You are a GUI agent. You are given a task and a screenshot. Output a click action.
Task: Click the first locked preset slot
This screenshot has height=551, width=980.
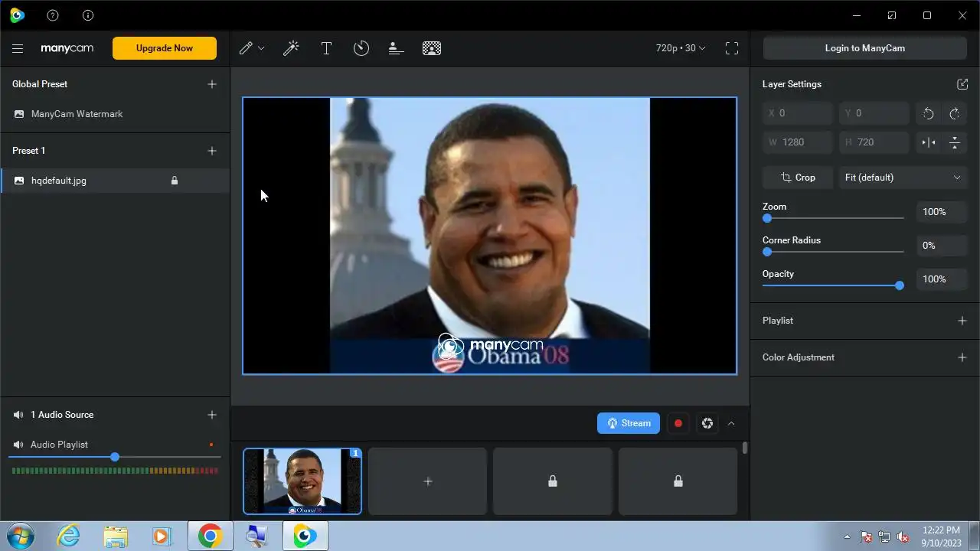[x=553, y=481]
